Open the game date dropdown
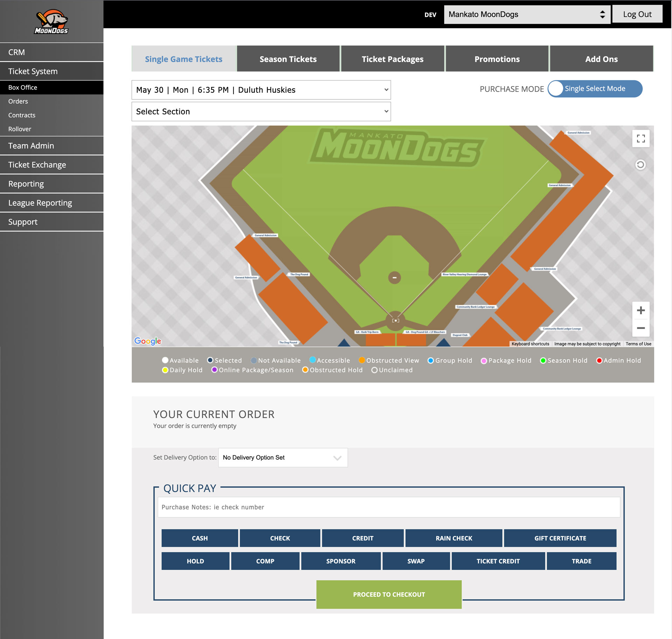Viewport: 672px width, 639px height. coord(261,90)
